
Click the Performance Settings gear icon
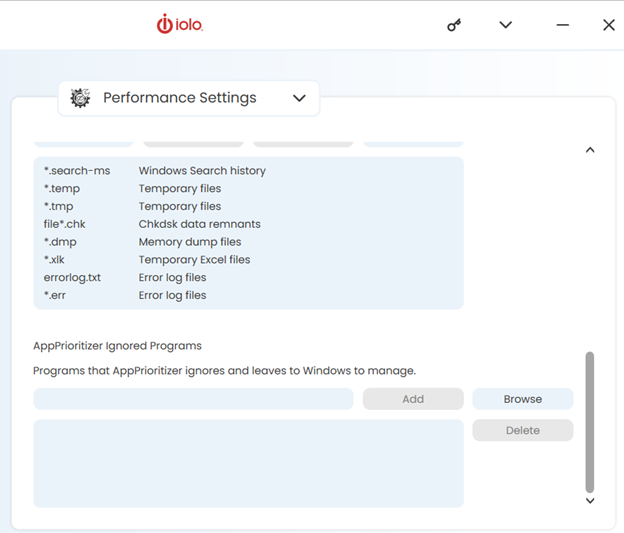81,98
